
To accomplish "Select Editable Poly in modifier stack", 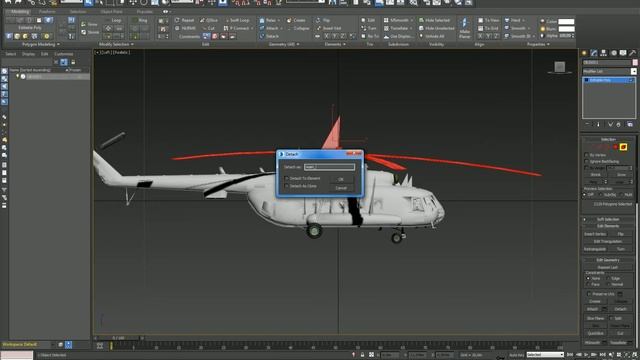I will tap(608, 80).
